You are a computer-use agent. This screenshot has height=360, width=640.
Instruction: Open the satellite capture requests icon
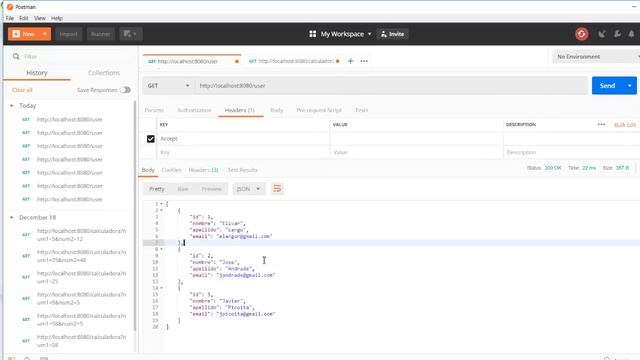(602, 34)
